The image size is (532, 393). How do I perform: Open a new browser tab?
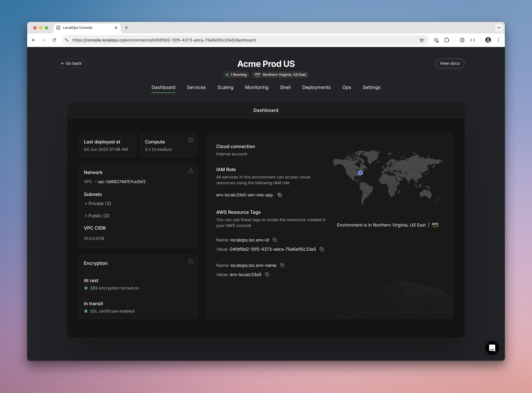(x=126, y=28)
